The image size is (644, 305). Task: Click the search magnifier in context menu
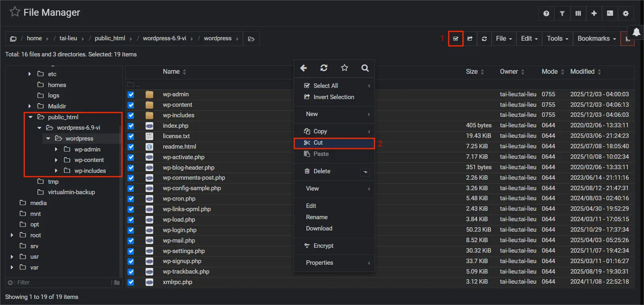pyautogui.click(x=365, y=68)
